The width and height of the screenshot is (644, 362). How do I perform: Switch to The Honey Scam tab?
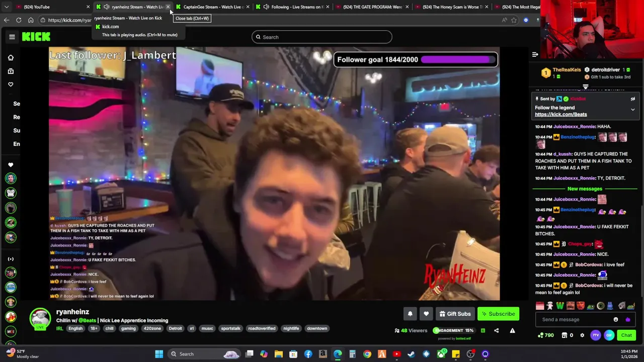click(x=451, y=7)
